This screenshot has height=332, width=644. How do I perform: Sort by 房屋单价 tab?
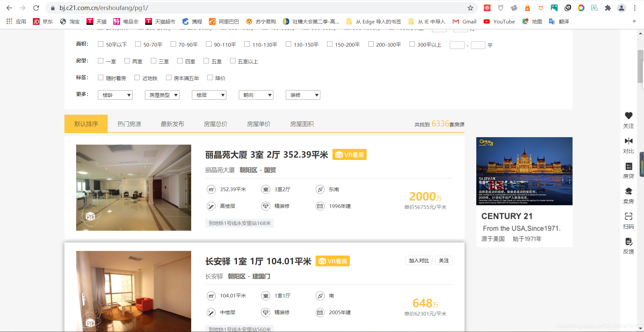click(259, 124)
